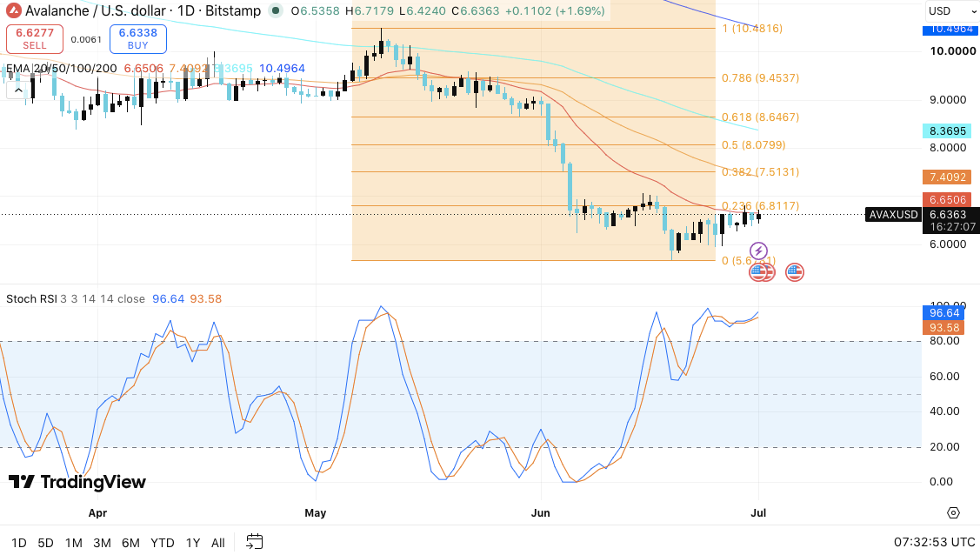The width and height of the screenshot is (980, 555).
Task: Click the Apr label on time axis
Action: (97, 513)
